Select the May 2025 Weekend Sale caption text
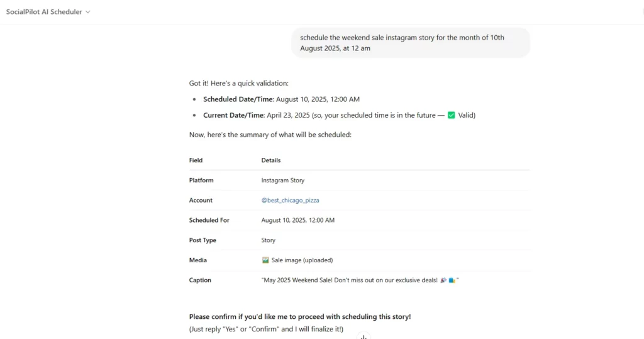The image size is (644, 339). tap(349, 280)
